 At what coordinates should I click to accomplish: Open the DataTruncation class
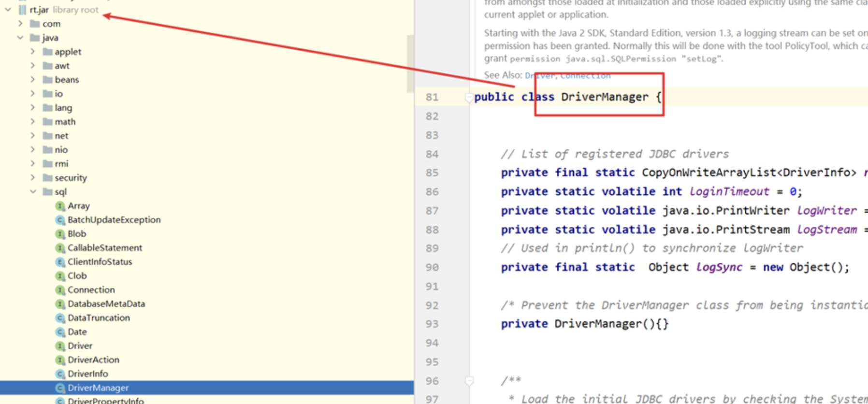(x=99, y=318)
